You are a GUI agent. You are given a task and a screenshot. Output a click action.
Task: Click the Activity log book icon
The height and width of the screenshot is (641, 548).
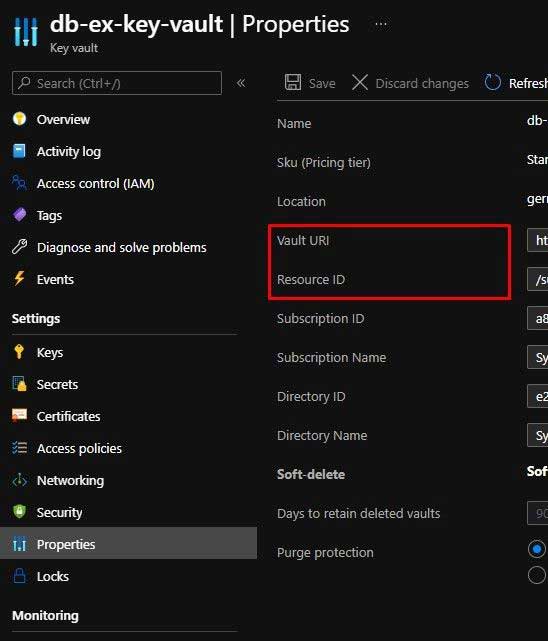click(19, 151)
